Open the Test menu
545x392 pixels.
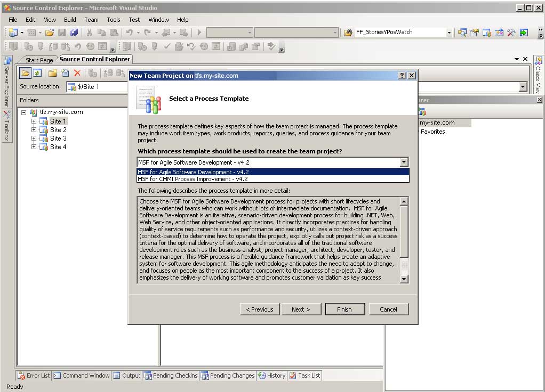(134, 20)
